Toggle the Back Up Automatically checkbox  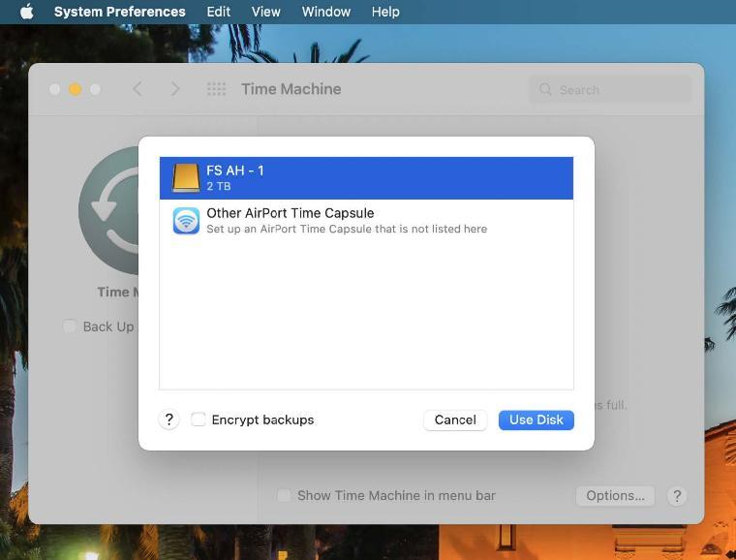coord(70,327)
